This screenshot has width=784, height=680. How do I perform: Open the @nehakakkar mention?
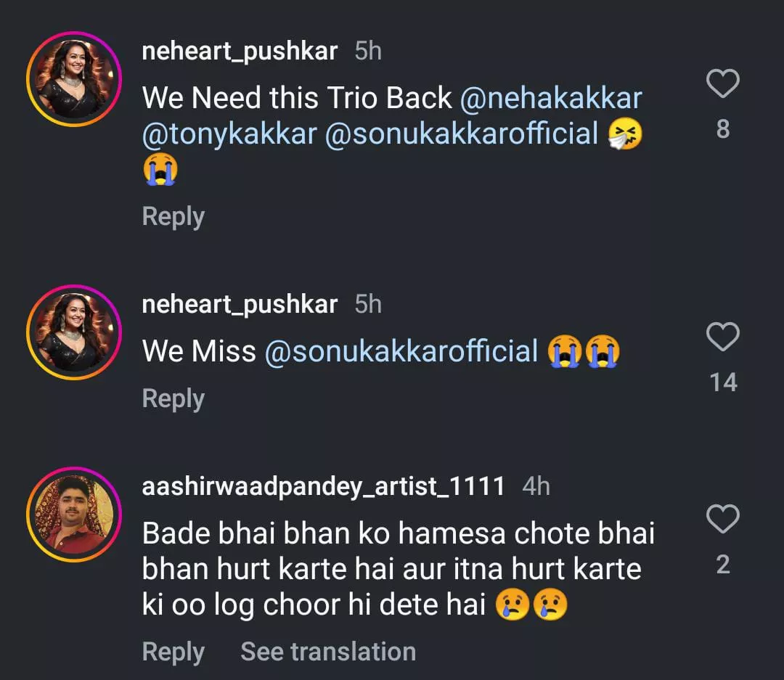(551, 98)
